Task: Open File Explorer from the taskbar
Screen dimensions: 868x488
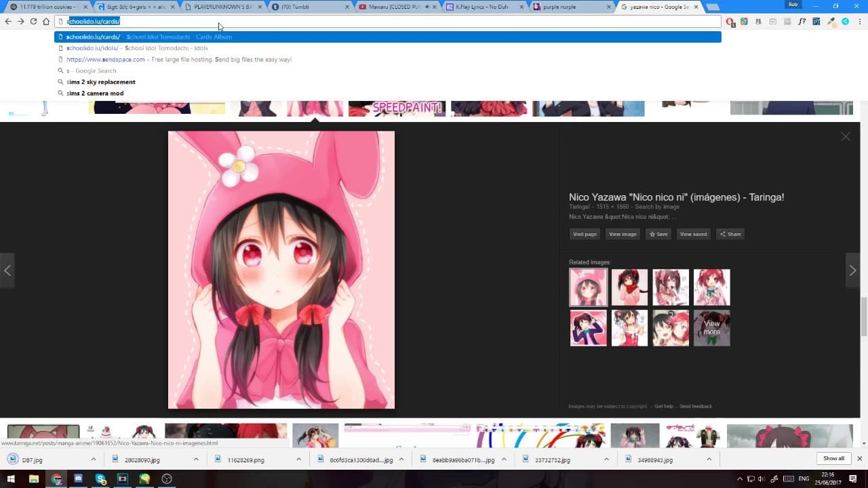Action: click(x=34, y=479)
